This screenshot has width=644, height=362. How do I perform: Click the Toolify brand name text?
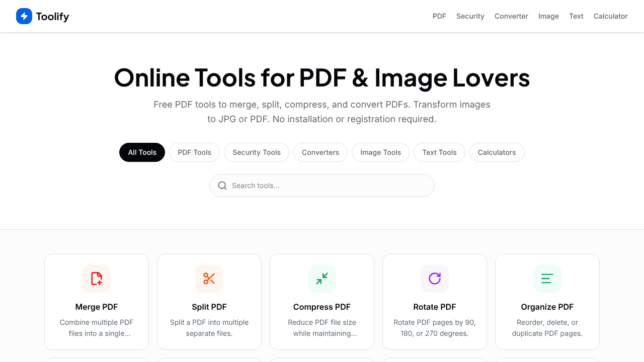pyautogui.click(x=52, y=17)
